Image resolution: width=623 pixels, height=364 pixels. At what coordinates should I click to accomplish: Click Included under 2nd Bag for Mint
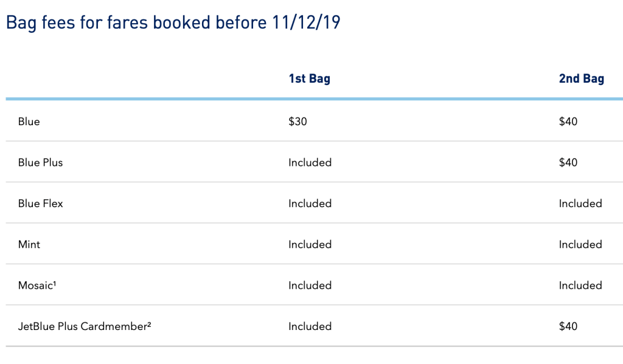580,244
